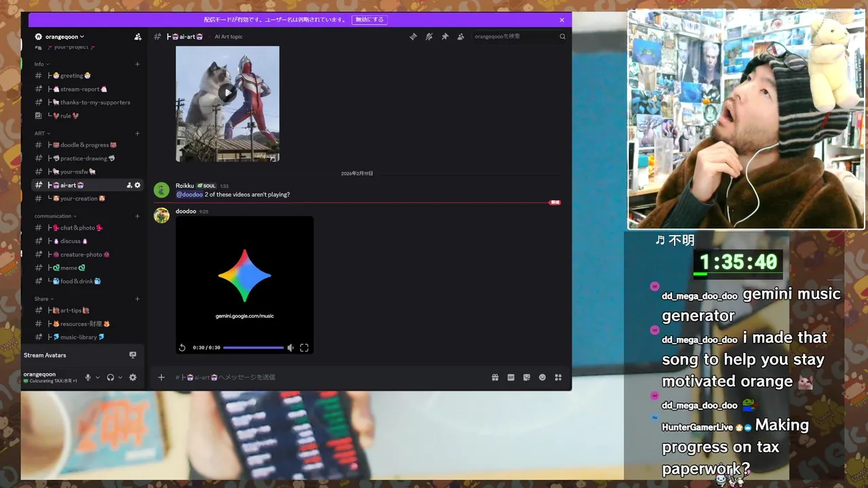Collapse the Share category
The width and height of the screenshot is (868, 488).
(44, 299)
